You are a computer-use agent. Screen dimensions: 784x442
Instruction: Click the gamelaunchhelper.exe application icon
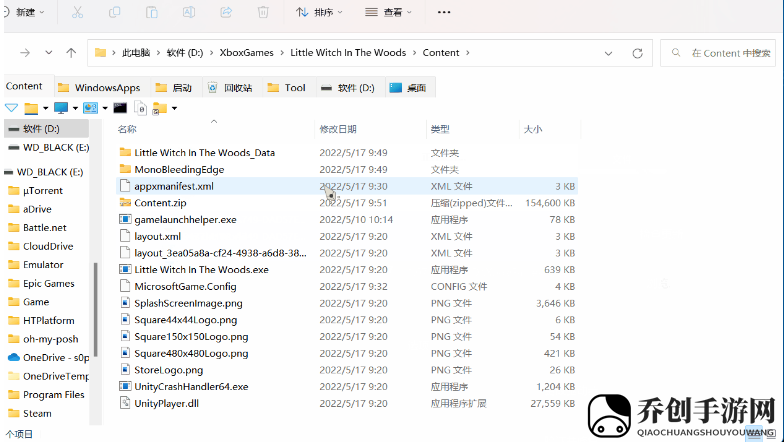click(x=125, y=220)
